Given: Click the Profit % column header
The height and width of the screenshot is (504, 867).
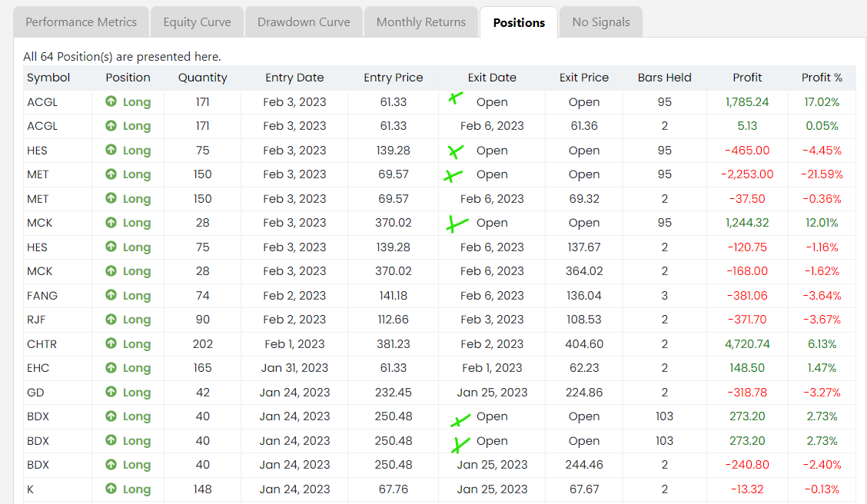Looking at the screenshot, I should coord(822,78).
